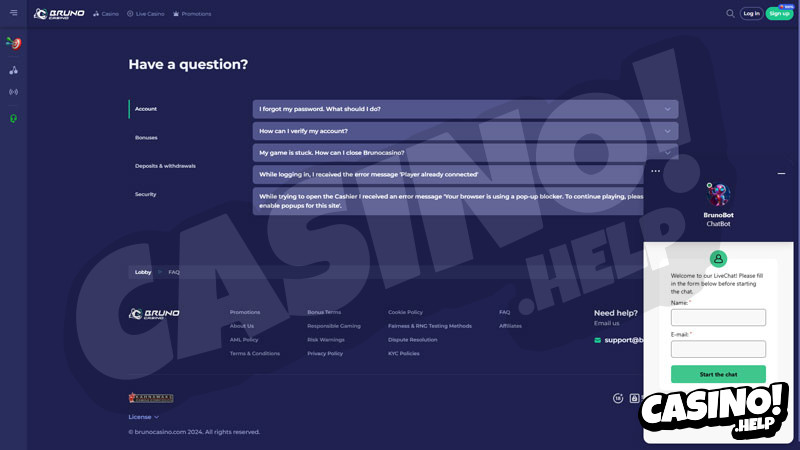
Task: Expand the pop-up blocker Cashier question
Action: (x=448, y=201)
